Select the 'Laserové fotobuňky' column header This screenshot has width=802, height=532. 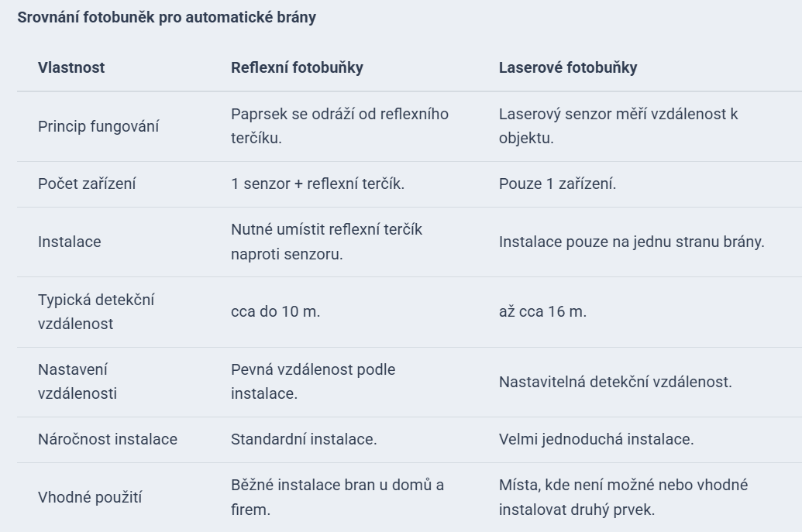pos(568,67)
